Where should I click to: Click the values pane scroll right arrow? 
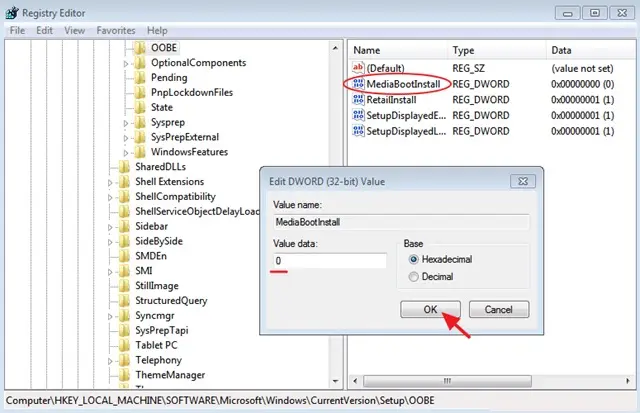click(628, 381)
